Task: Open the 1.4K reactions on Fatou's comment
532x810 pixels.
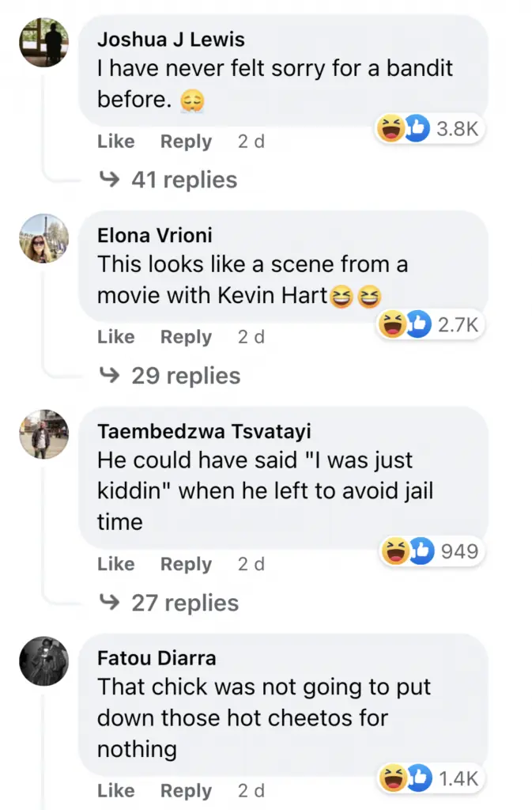Action: [x=429, y=778]
